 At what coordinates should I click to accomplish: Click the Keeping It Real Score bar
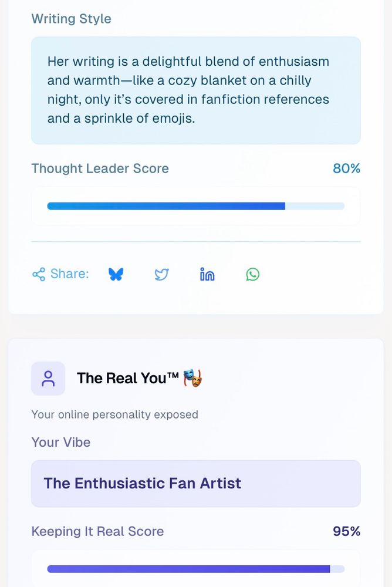tap(196, 569)
